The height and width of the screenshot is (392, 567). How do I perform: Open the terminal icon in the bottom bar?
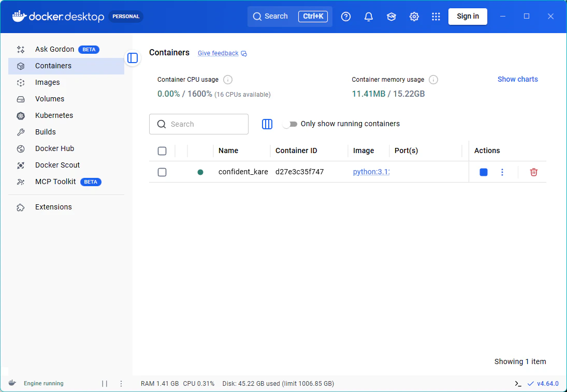pyautogui.click(x=518, y=383)
